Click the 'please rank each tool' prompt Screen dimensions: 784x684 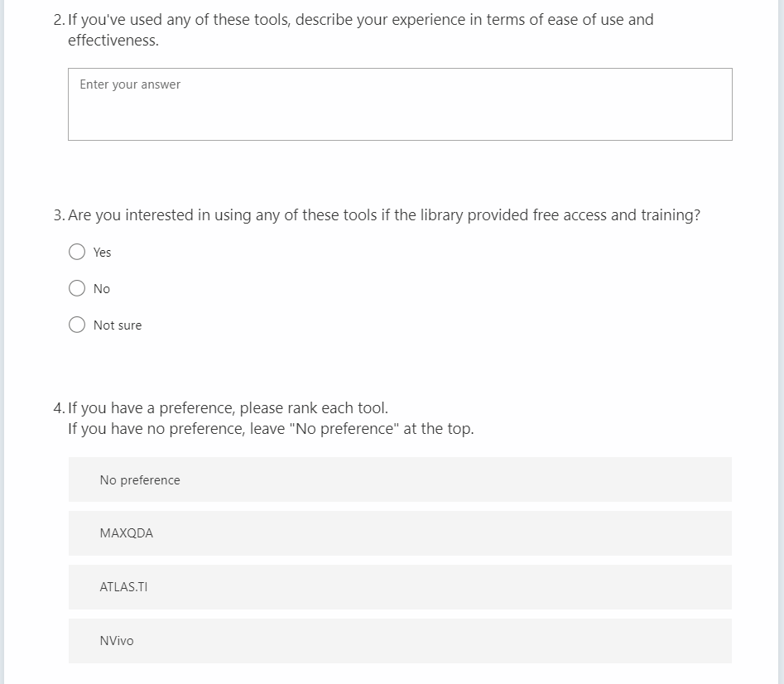pos(228,408)
